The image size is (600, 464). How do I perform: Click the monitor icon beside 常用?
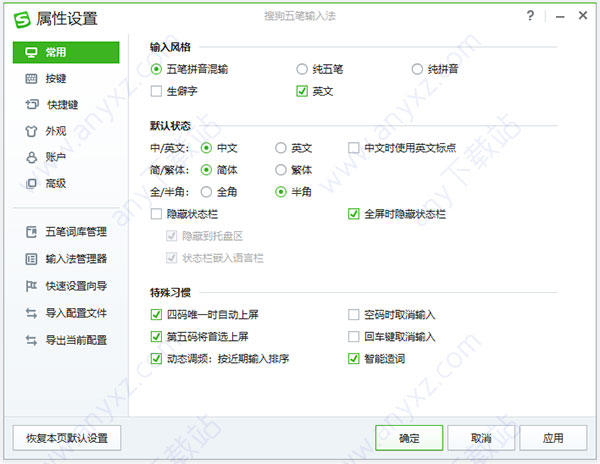(x=31, y=52)
